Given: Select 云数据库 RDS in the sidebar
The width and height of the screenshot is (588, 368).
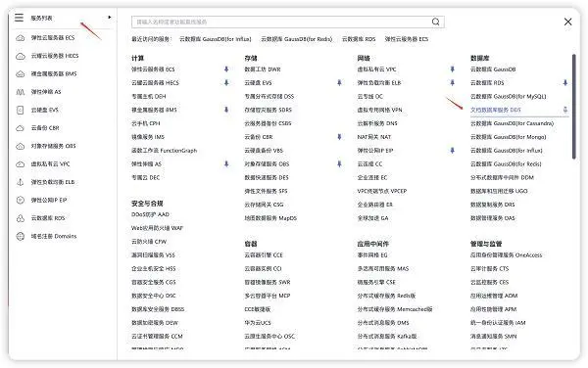Looking at the screenshot, I should click(x=48, y=218).
